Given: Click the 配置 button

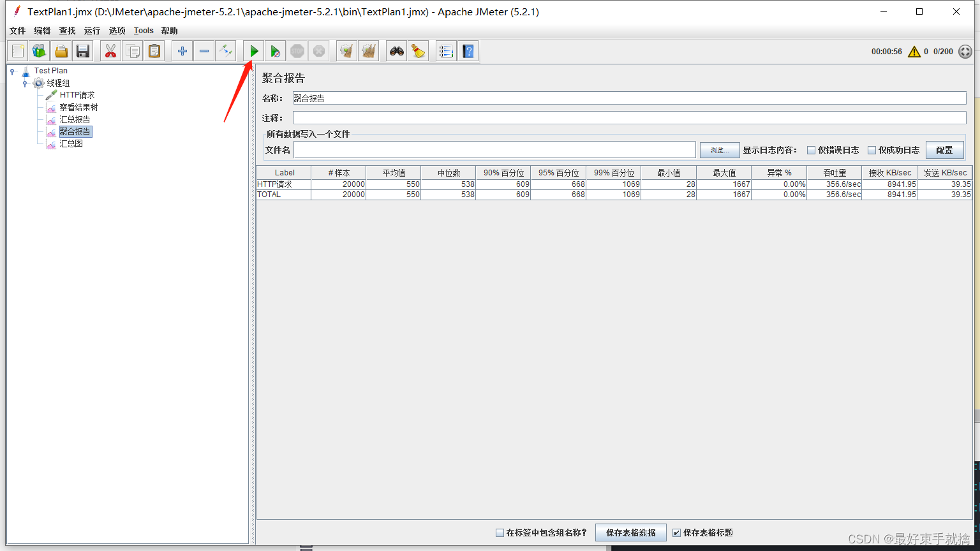Looking at the screenshot, I should click(x=944, y=150).
